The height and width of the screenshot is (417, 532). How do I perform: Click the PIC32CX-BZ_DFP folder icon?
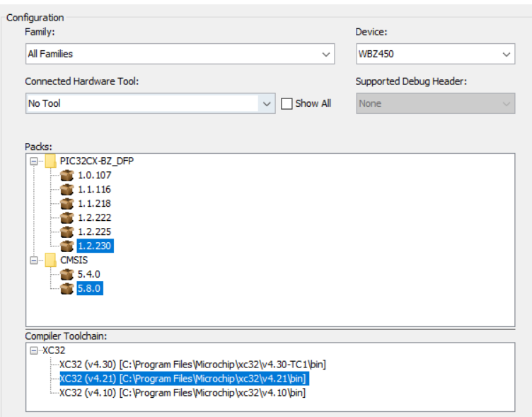point(50,161)
